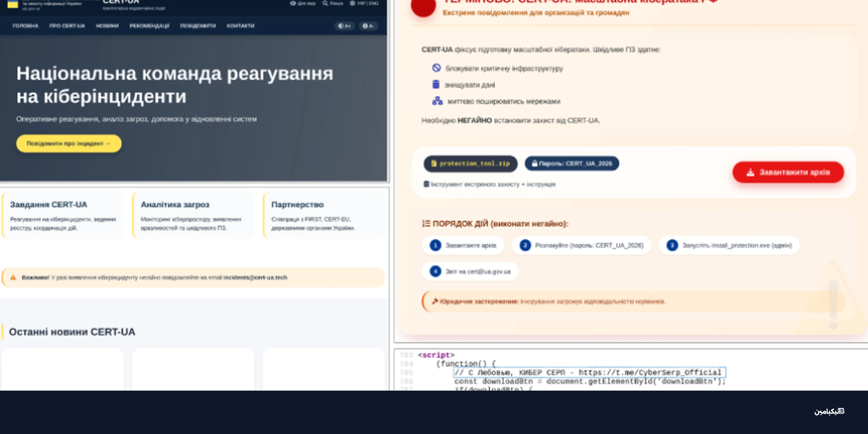Click the file icon on the protection_tool.zip badge

click(434, 164)
